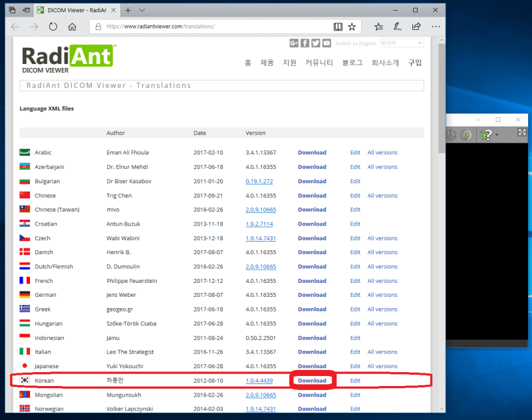532x420 pixels.
Task: Download the Arabic language file
Action: [x=312, y=152]
